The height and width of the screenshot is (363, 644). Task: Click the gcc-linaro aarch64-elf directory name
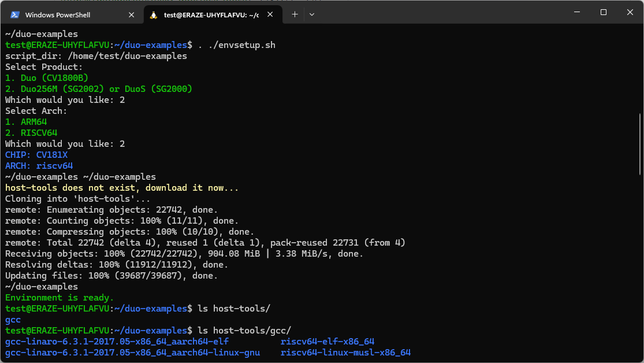tap(117, 342)
